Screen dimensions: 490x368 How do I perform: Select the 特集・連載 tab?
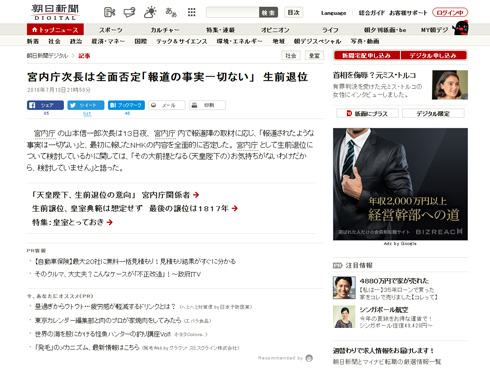point(220,30)
